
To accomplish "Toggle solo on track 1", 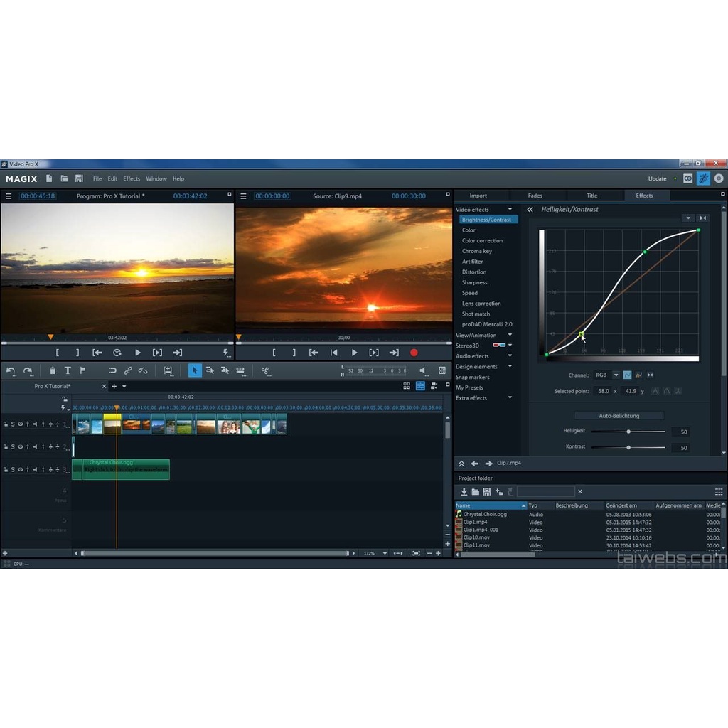I will click(13, 424).
